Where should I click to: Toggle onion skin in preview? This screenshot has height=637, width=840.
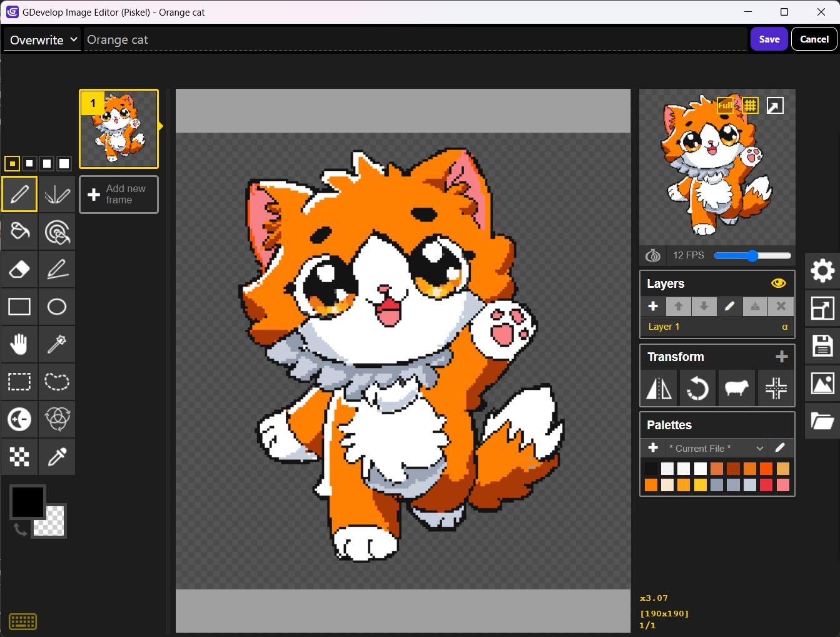tap(653, 255)
